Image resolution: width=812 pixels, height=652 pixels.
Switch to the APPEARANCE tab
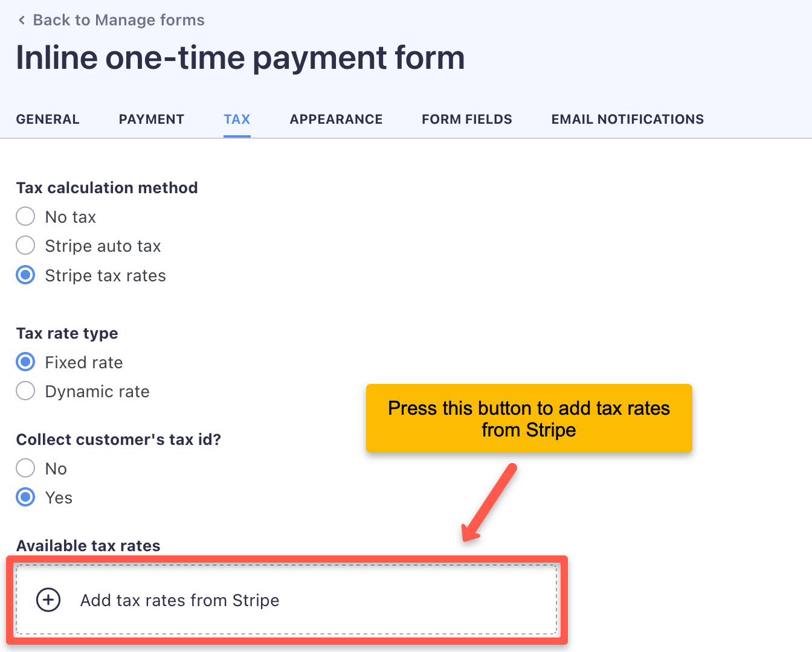pyautogui.click(x=336, y=119)
